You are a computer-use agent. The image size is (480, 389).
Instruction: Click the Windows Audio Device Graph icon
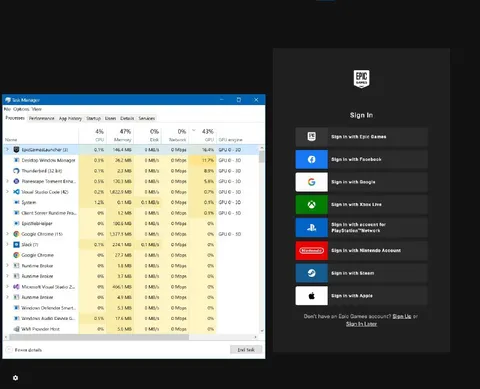16,318
